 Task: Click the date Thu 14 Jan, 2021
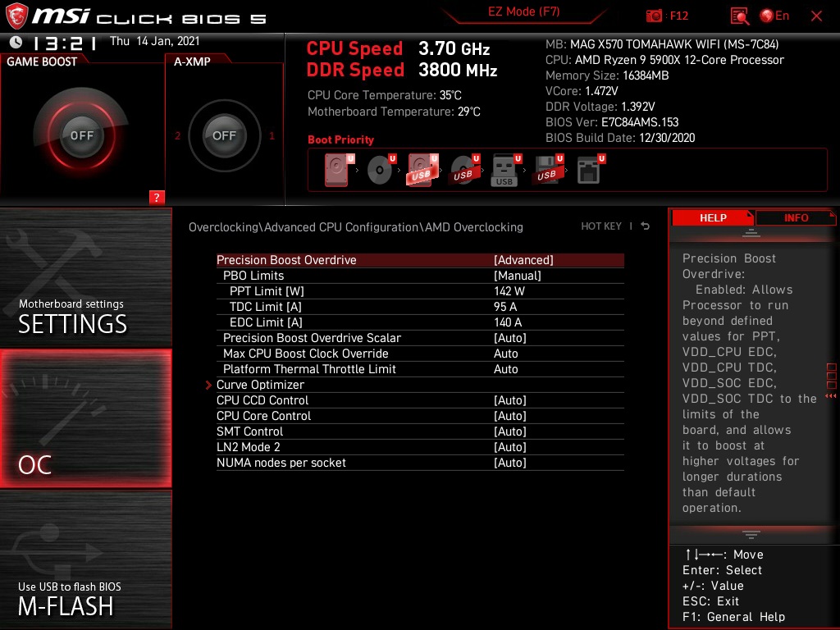[155, 41]
